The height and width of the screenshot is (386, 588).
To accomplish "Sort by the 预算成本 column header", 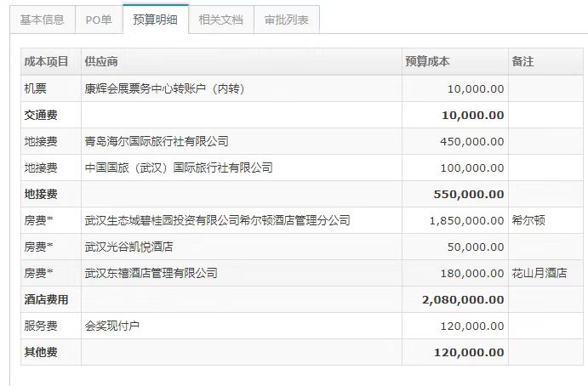I will [x=428, y=62].
